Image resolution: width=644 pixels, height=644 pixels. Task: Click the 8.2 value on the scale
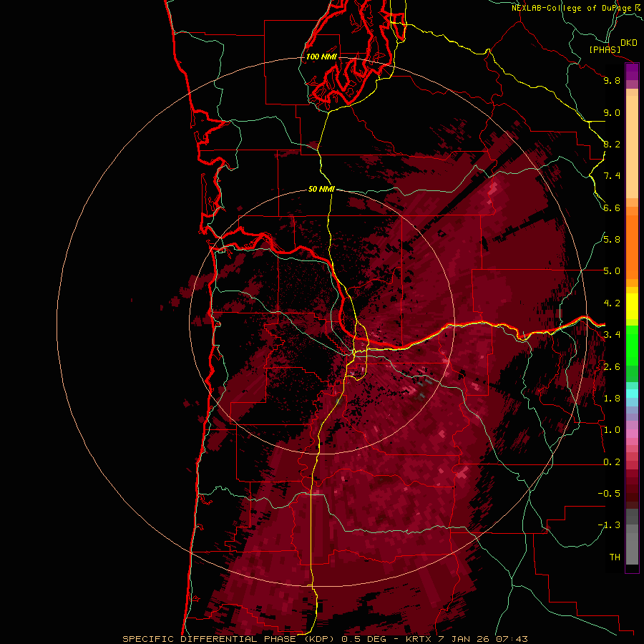[x=612, y=145]
